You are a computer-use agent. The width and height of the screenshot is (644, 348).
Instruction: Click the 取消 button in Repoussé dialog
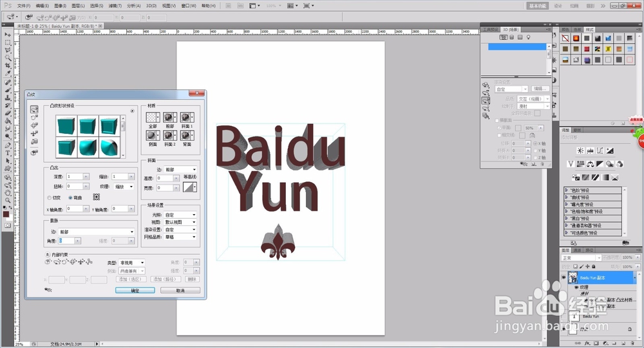[180, 290]
